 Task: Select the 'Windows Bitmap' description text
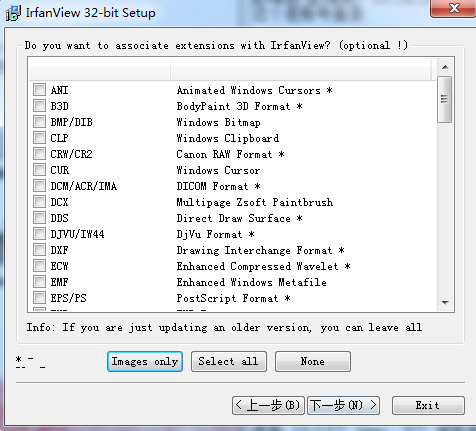pos(218,122)
